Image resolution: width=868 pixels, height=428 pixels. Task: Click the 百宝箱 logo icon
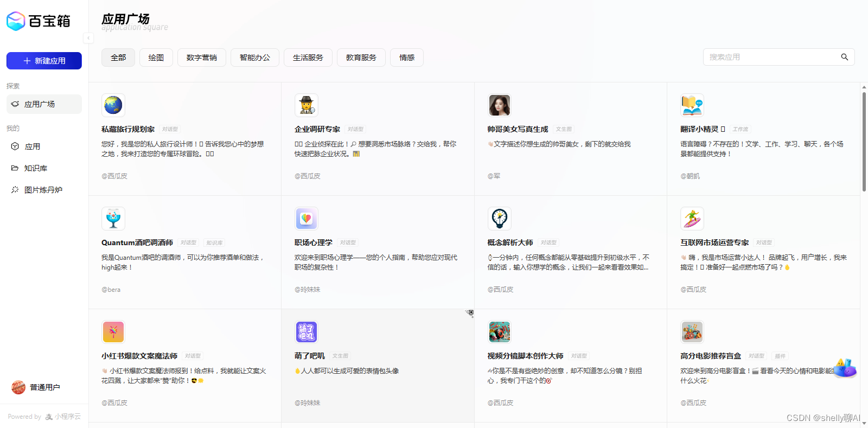click(16, 21)
